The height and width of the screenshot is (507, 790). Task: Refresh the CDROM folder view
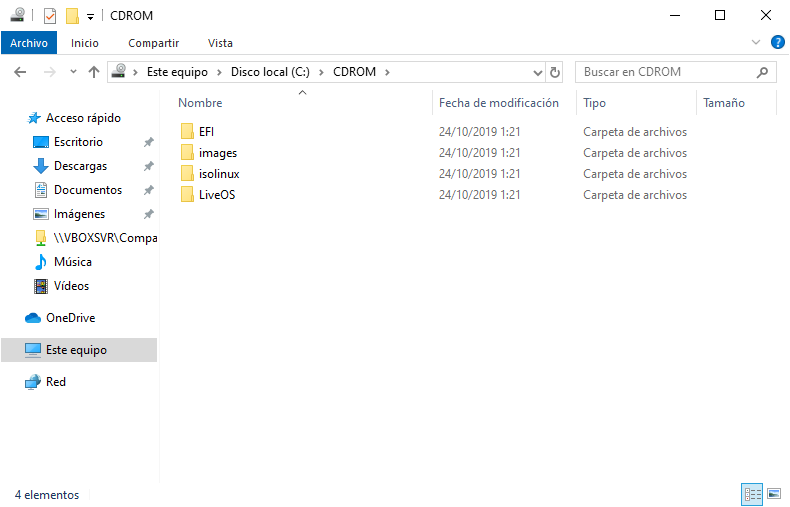(556, 72)
